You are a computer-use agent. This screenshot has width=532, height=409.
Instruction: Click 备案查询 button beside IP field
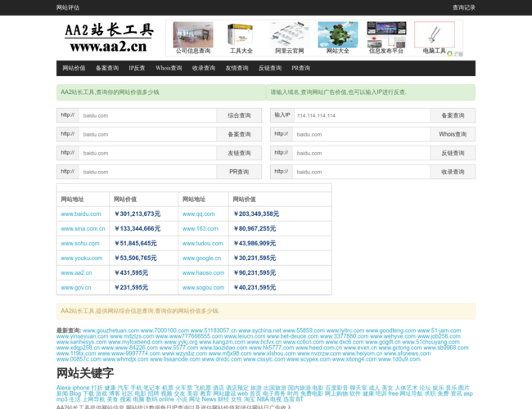point(453,115)
